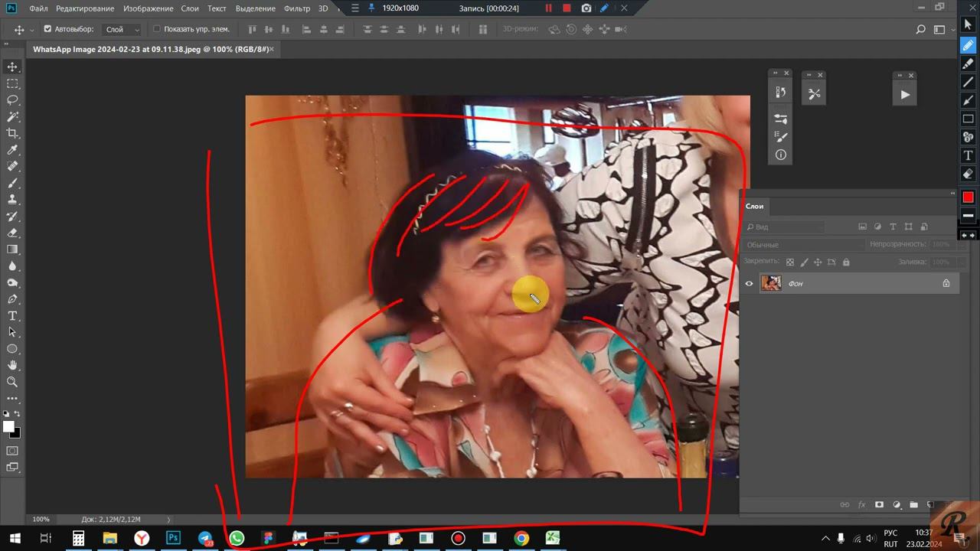Viewport: 980px width, 551px height.
Task: Enable the Показать упр. элем. checkbox
Action: pyautogui.click(x=157, y=29)
